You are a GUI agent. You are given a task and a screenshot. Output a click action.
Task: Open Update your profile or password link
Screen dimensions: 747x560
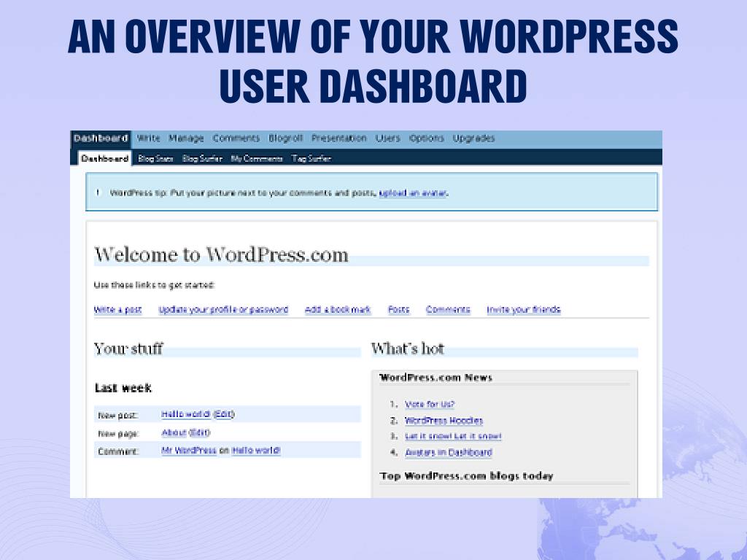(x=223, y=309)
